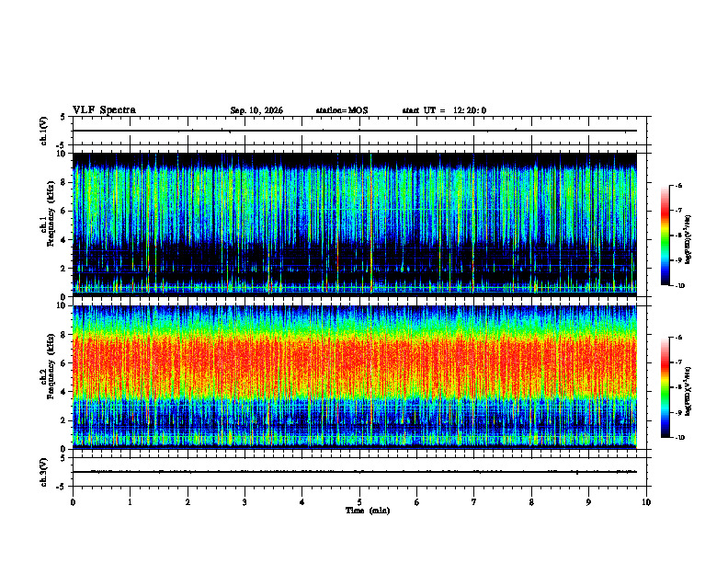Select the 5 minute tick on time axis
This screenshot has height=563, width=728.
[359, 502]
